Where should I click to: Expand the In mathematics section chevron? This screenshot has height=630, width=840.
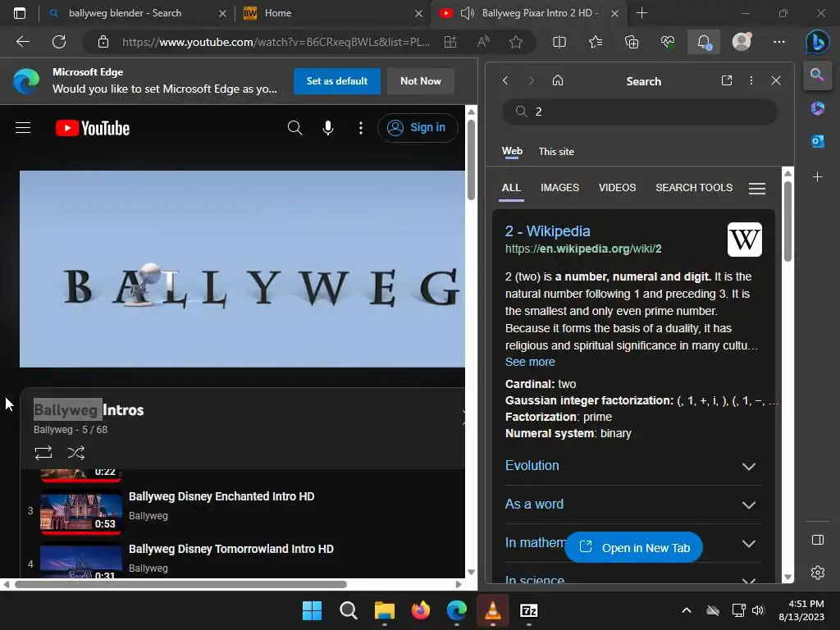[749, 543]
